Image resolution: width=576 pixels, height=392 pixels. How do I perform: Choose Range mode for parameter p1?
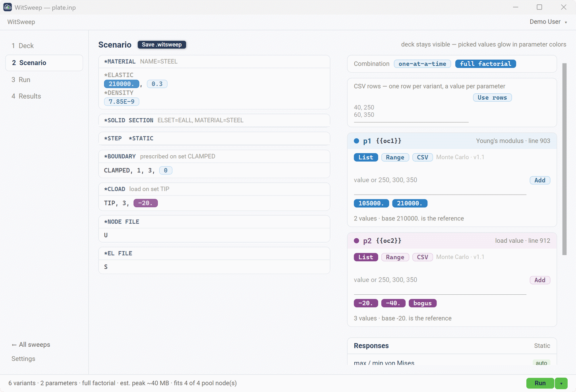[395, 157]
